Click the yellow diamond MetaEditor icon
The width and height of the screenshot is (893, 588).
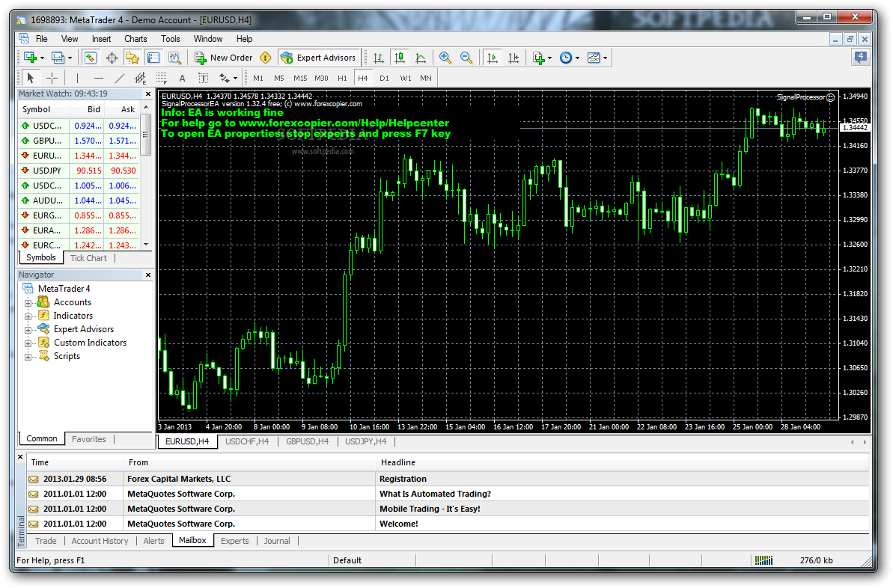point(266,58)
